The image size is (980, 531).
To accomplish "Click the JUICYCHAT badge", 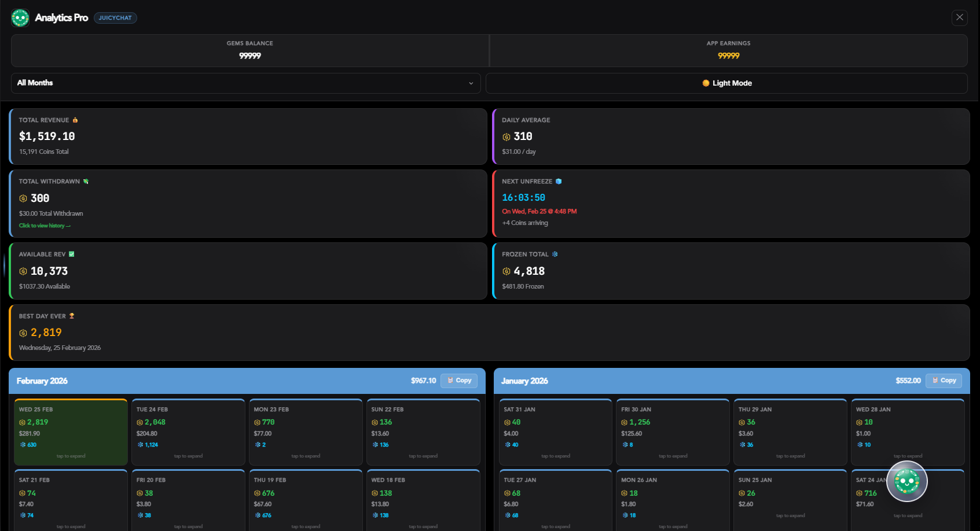I will click(x=115, y=18).
